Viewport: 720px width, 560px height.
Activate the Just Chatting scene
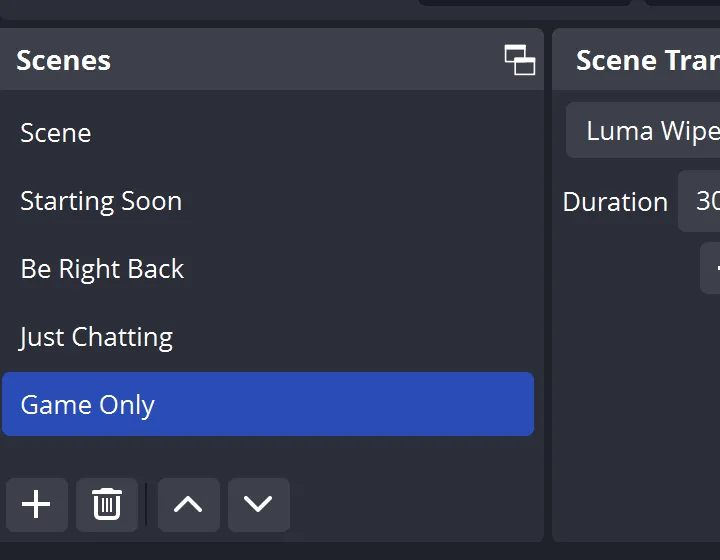96,337
